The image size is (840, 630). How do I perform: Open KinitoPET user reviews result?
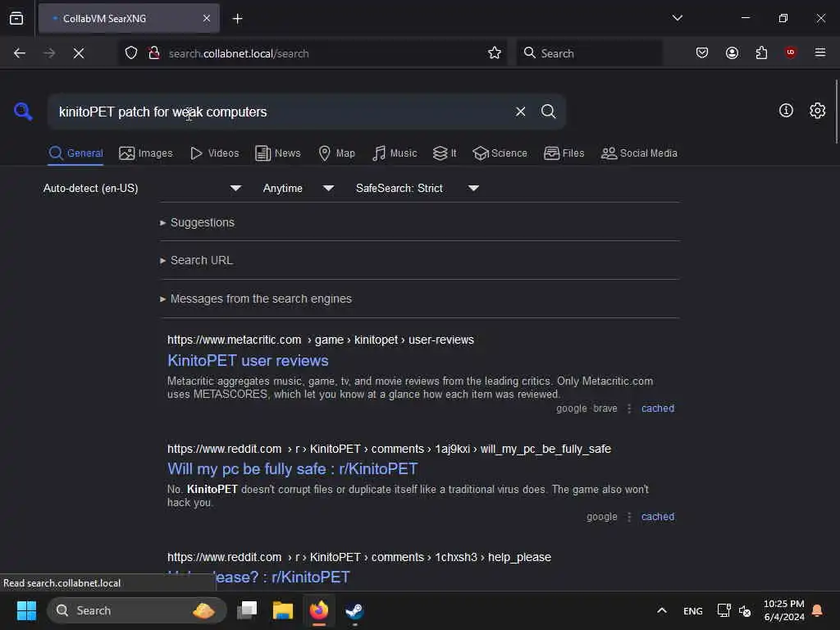tap(248, 361)
